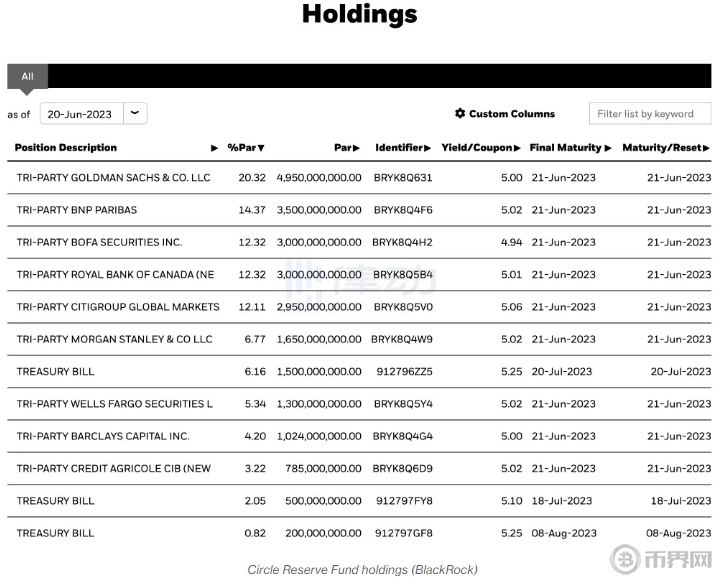The width and height of the screenshot is (723, 587).
Task: Click the Par column sort arrow
Action: click(356, 148)
